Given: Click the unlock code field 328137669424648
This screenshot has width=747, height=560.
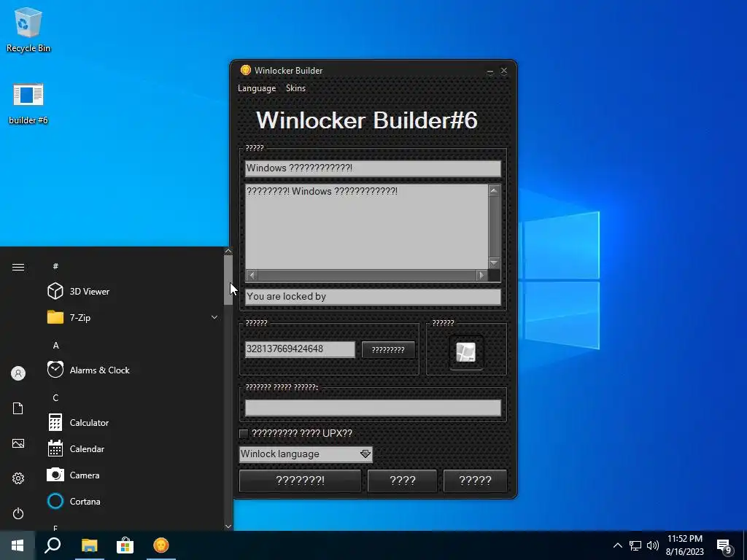Looking at the screenshot, I should tap(300, 349).
